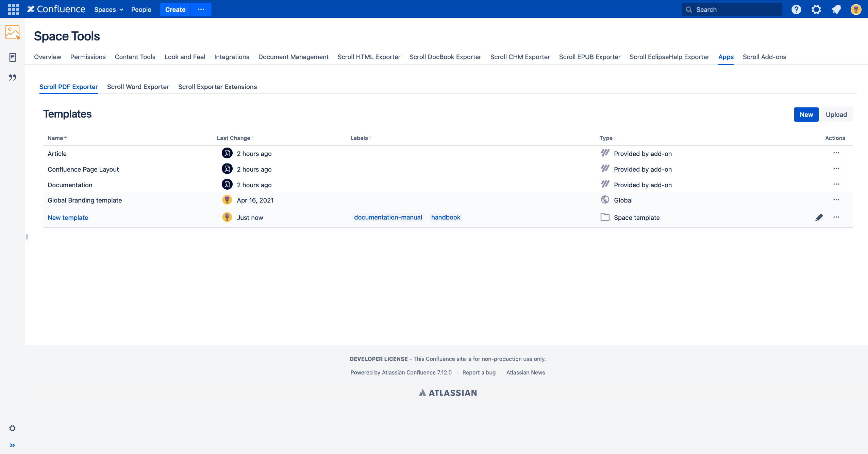868x454 pixels.
Task: Open actions menu for Global Branding template
Action: pyautogui.click(x=836, y=200)
